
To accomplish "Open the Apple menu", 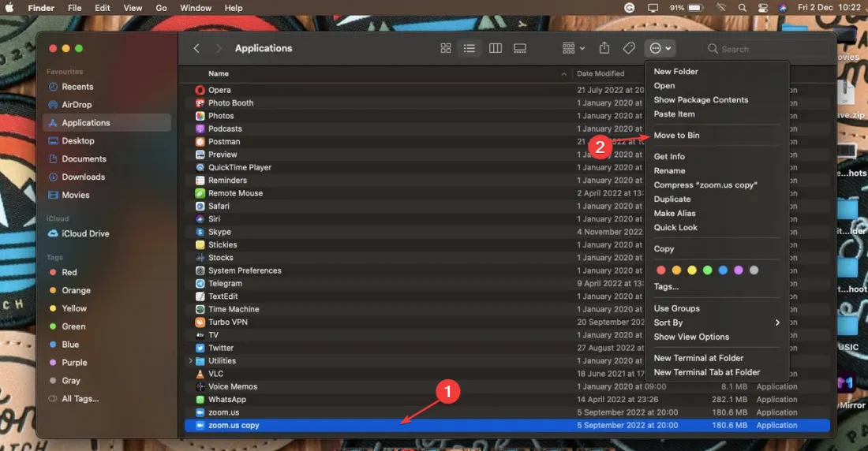I will tap(9, 8).
